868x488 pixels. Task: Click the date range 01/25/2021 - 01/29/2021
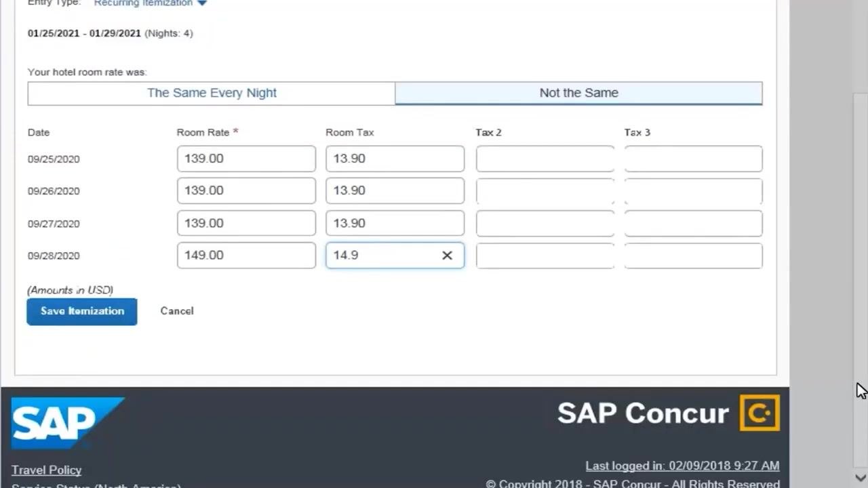tap(84, 33)
